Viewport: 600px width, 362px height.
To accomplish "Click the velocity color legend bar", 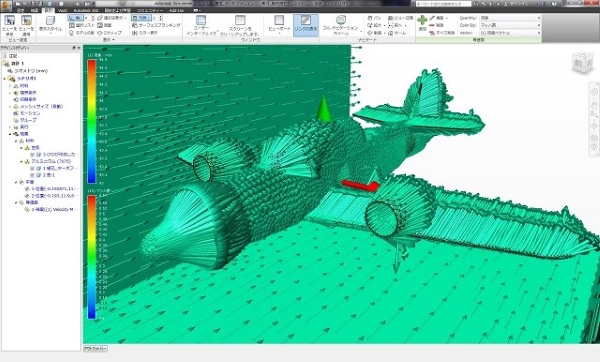I will [92, 121].
